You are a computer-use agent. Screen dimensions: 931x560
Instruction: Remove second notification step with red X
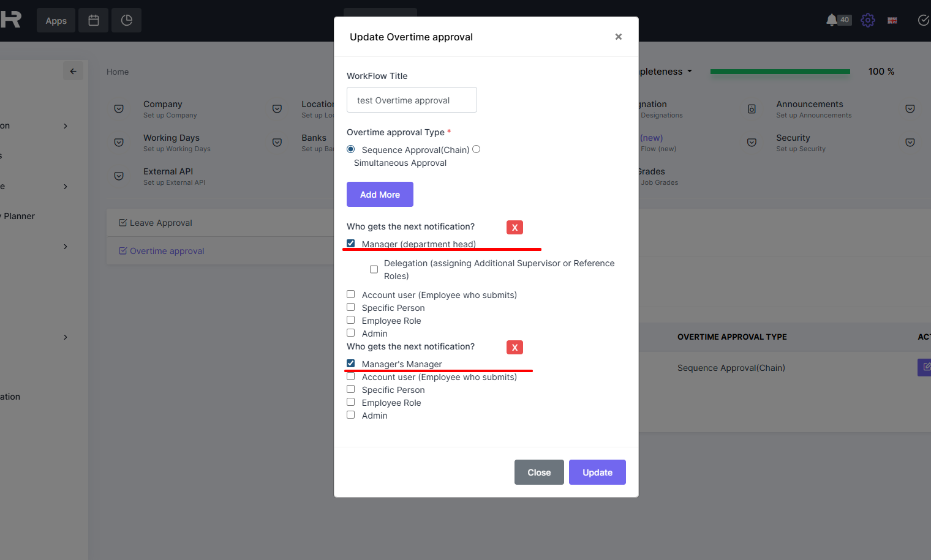[514, 348]
